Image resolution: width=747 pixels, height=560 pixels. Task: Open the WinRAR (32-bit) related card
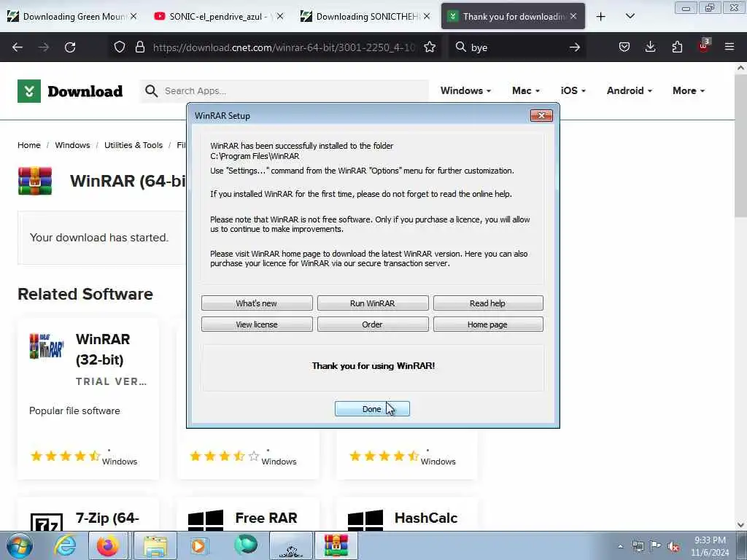click(x=88, y=399)
